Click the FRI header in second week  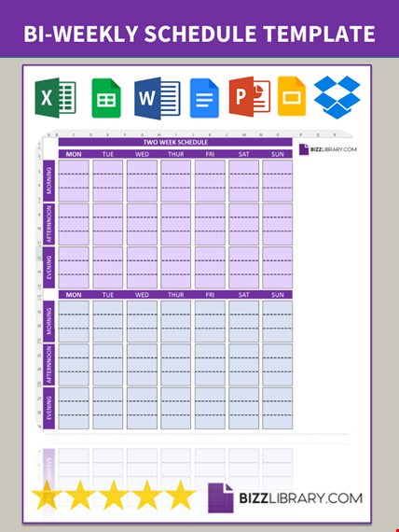click(210, 295)
